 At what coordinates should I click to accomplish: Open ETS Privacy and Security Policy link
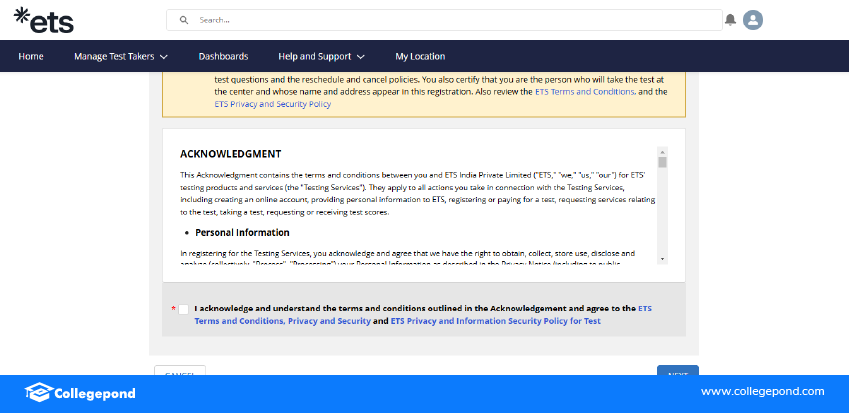point(272,104)
